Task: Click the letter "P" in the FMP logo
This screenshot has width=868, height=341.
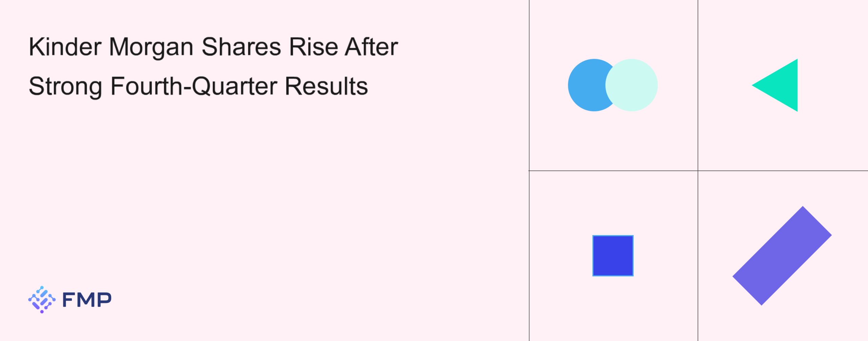Action: pos(105,300)
